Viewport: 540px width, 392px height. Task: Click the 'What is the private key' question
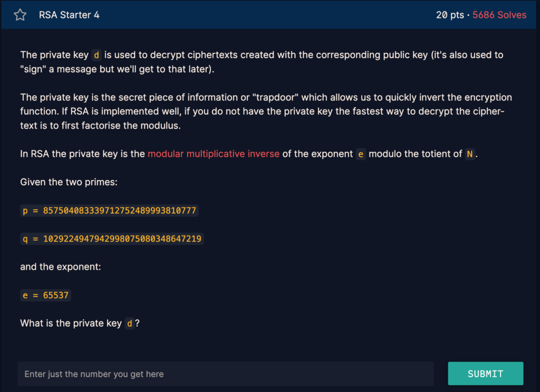pyautogui.click(x=71, y=324)
